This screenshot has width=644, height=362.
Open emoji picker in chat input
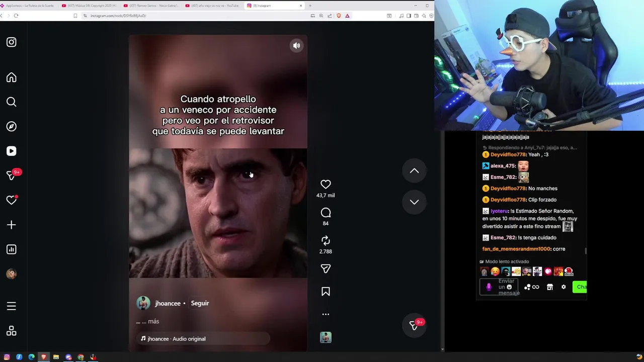click(509, 287)
